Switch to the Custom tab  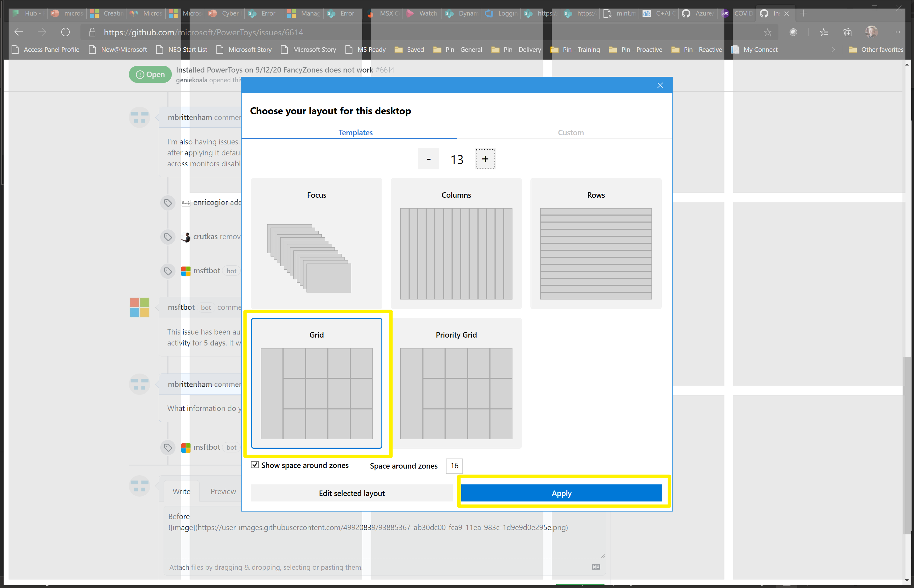point(570,133)
